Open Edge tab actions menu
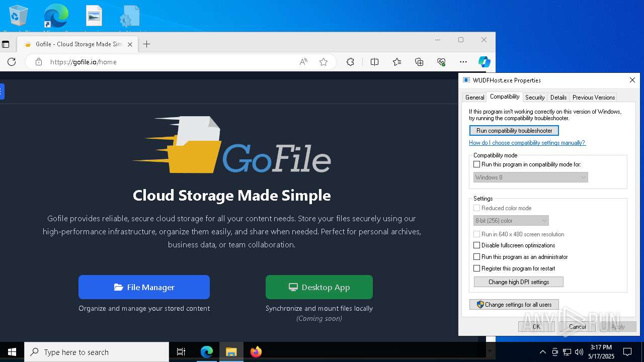 point(6,44)
